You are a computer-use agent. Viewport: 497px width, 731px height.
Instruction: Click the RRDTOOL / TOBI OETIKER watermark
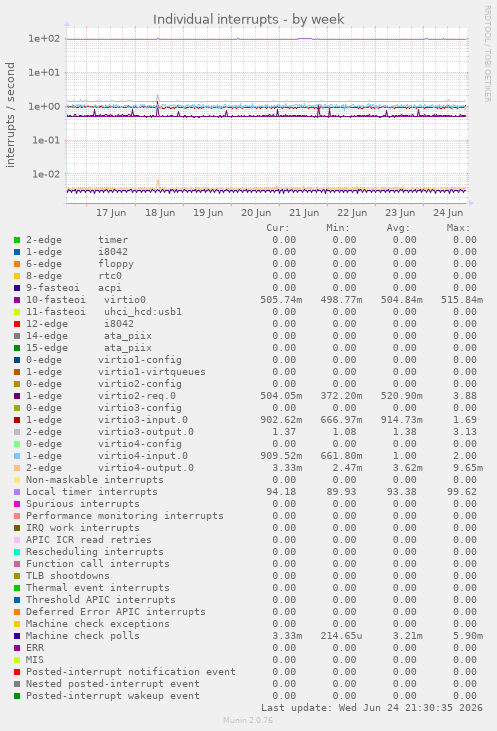pos(487,54)
